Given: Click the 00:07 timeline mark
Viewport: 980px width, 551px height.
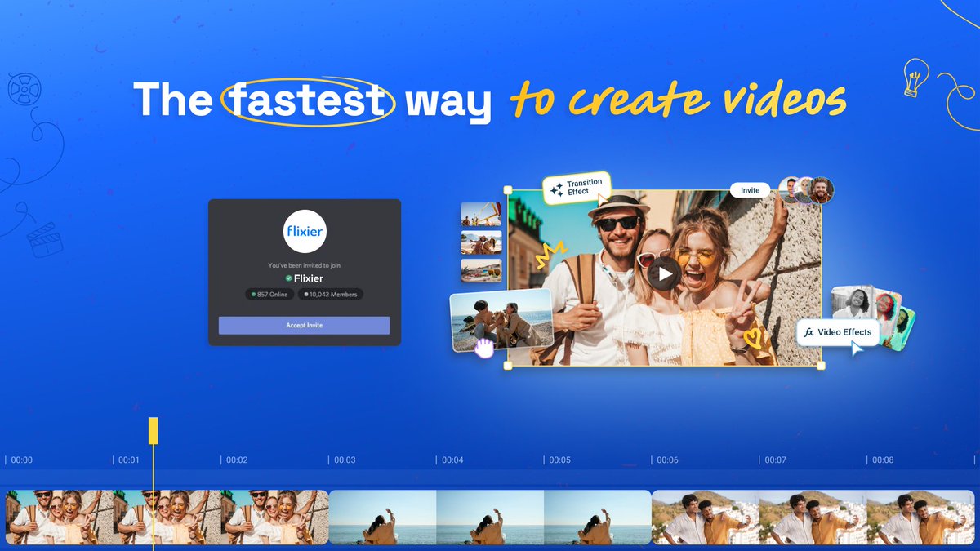Looking at the screenshot, I should [x=775, y=460].
